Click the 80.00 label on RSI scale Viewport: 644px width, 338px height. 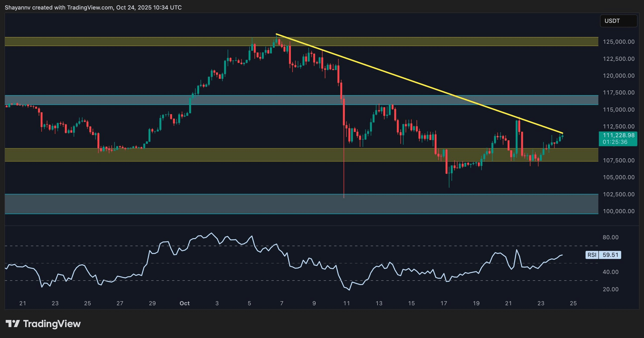tap(610, 237)
